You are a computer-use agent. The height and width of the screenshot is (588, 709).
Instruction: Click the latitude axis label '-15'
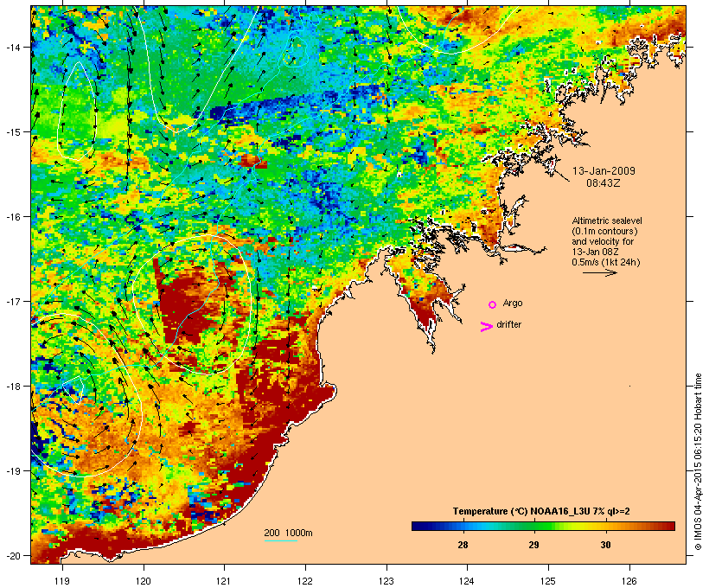[12, 131]
